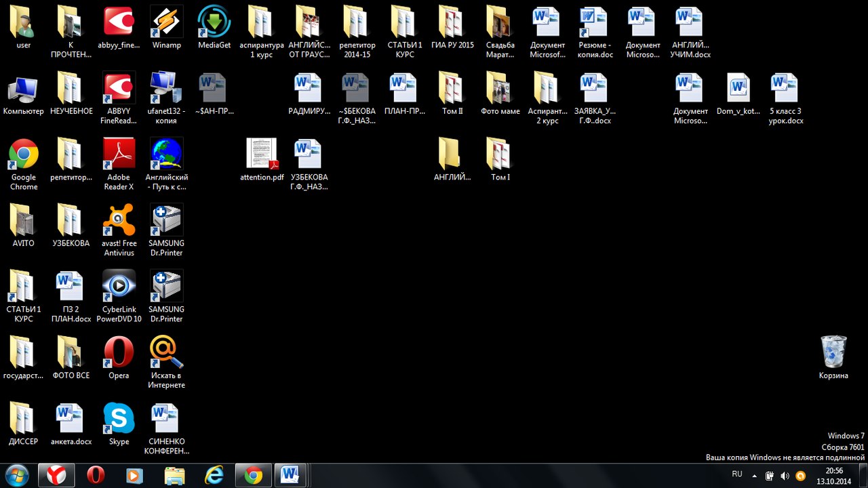Open the Корзина recycle bin

pyautogui.click(x=833, y=357)
